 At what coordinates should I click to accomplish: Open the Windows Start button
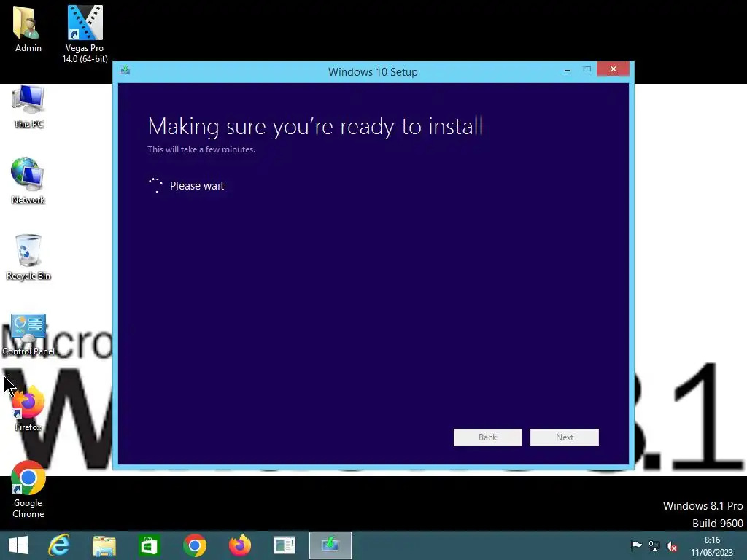pyautogui.click(x=18, y=545)
